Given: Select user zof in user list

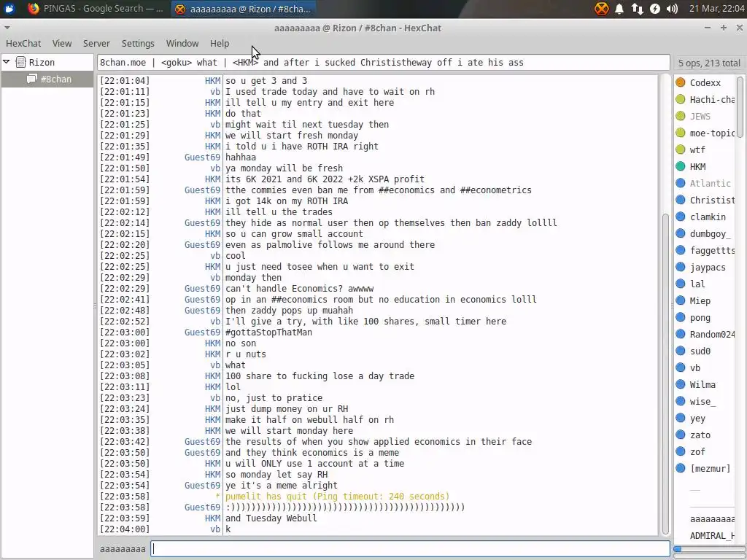Looking at the screenshot, I should click(697, 451).
